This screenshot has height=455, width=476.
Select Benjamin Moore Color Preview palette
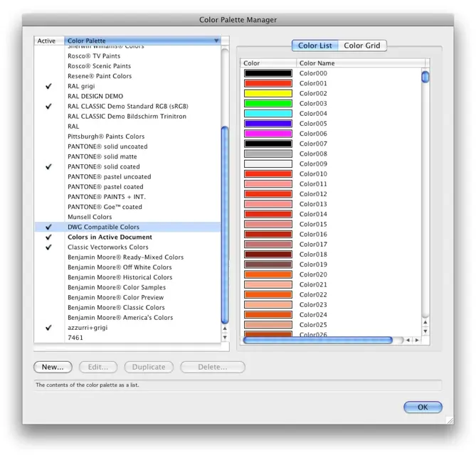(x=116, y=297)
